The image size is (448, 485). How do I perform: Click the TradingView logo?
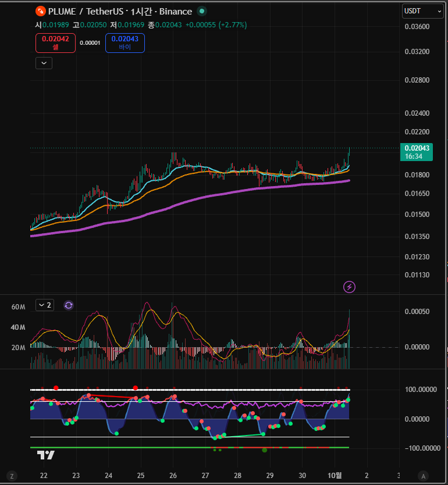(x=46, y=455)
